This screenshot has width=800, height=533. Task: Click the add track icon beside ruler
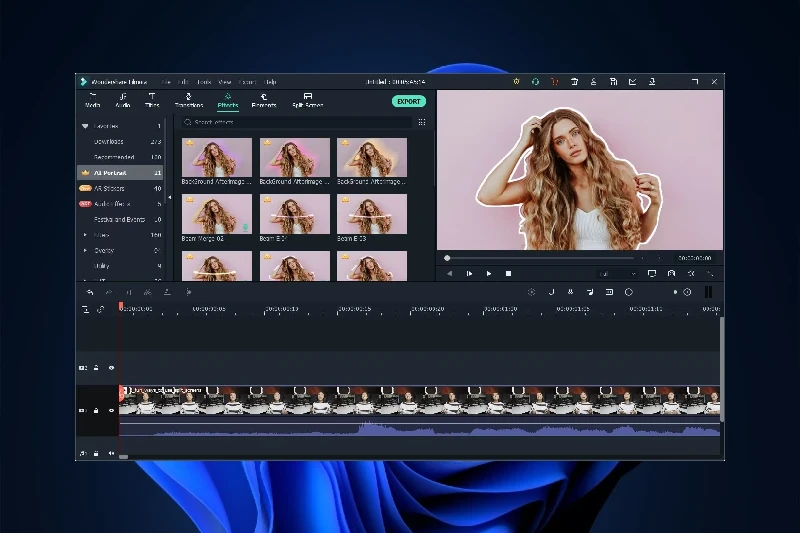pyautogui.click(x=85, y=310)
